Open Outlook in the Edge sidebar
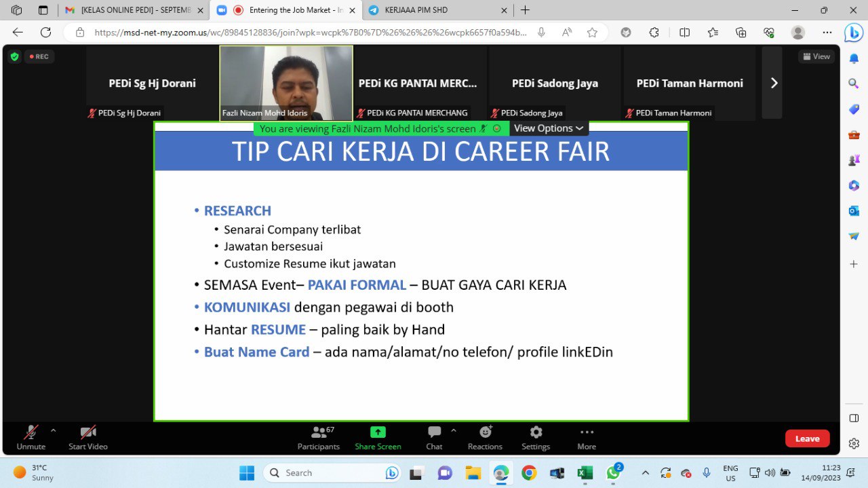Screen dimensions: 868x488 pos(854,211)
